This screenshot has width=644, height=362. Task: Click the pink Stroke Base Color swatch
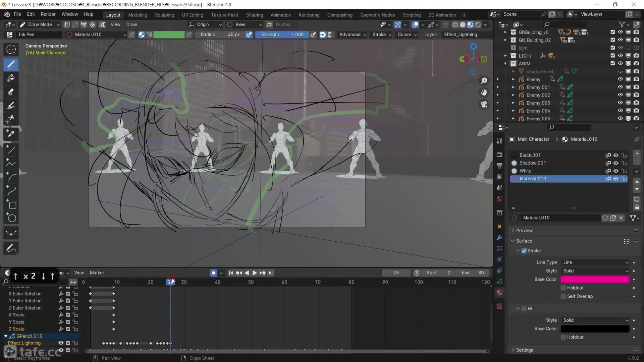click(x=595, y=280)
